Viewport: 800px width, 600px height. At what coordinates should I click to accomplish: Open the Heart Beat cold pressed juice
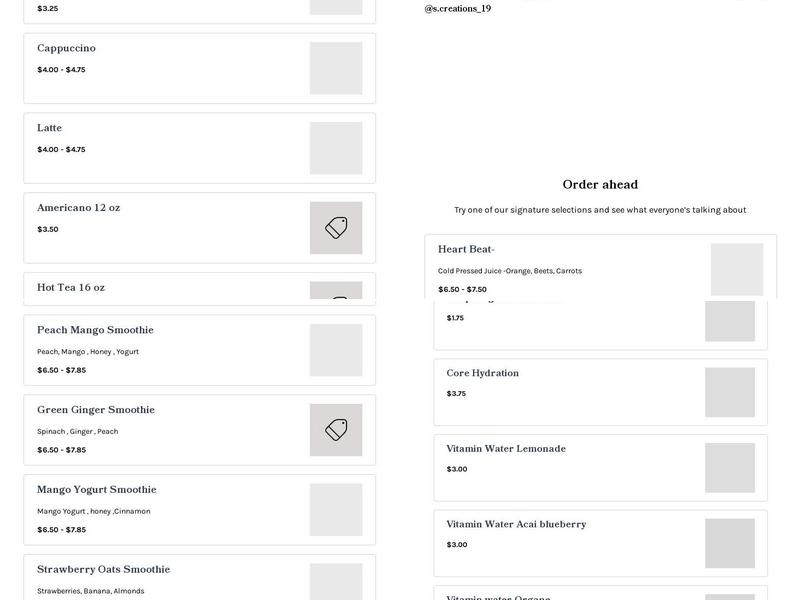(x=466, y=250)
